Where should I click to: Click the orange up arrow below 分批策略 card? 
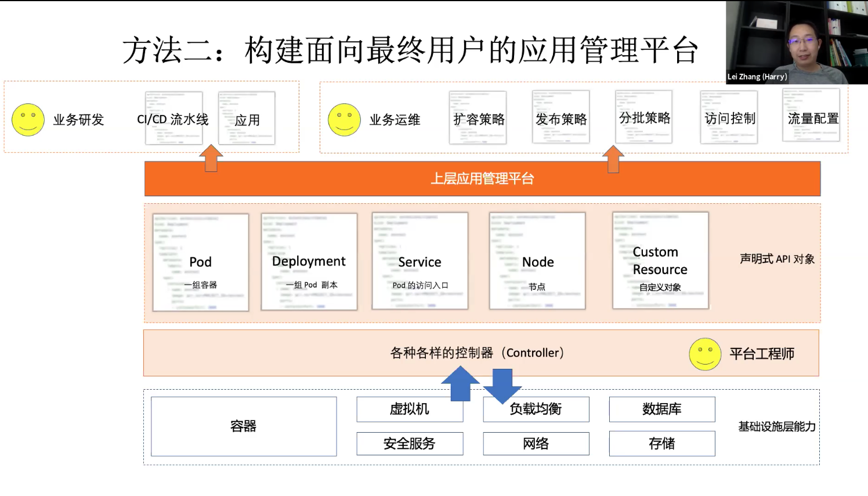(613, 159)
